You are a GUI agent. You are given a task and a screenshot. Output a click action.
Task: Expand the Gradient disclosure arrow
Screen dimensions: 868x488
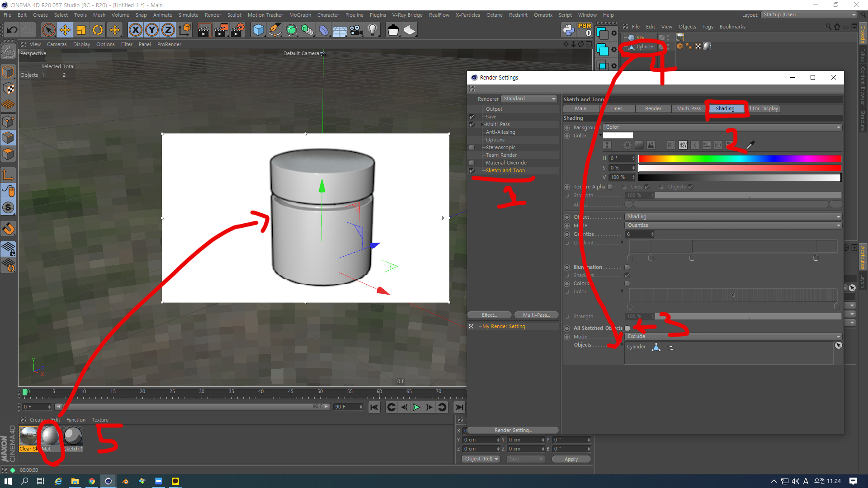point(622,242)
